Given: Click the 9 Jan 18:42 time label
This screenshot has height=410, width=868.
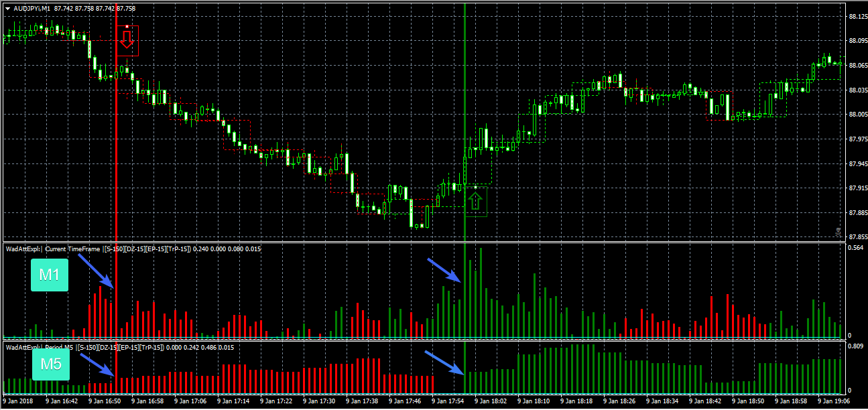Looking at the screenshot, I should point(706,401).
